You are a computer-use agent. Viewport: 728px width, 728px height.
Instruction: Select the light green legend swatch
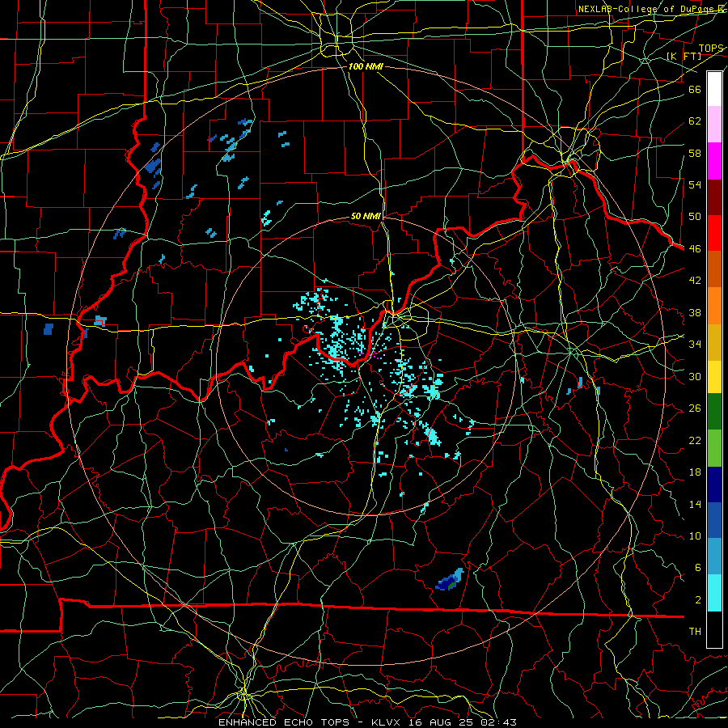pyautogui.click(x=714, y=448)
